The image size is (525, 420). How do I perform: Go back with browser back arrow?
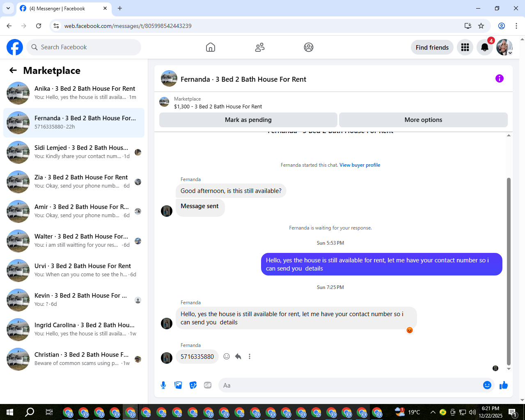click(x=9, y=26)
